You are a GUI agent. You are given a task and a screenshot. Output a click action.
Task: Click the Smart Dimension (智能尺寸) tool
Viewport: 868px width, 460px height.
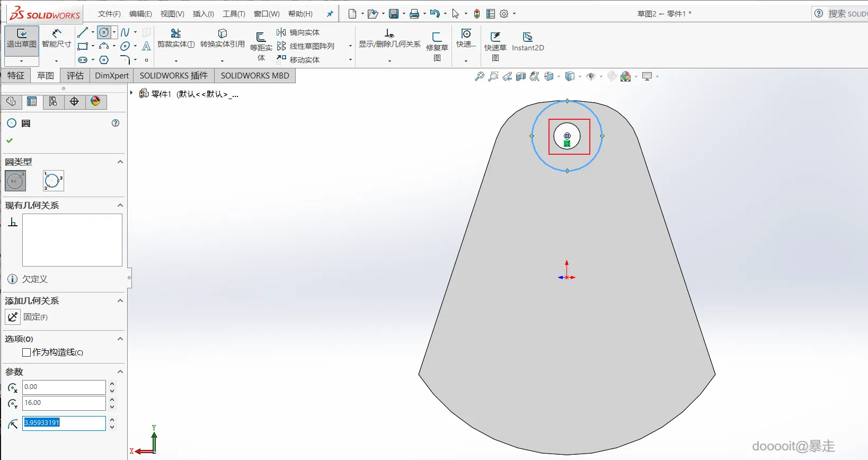click(x=56, y=38)
